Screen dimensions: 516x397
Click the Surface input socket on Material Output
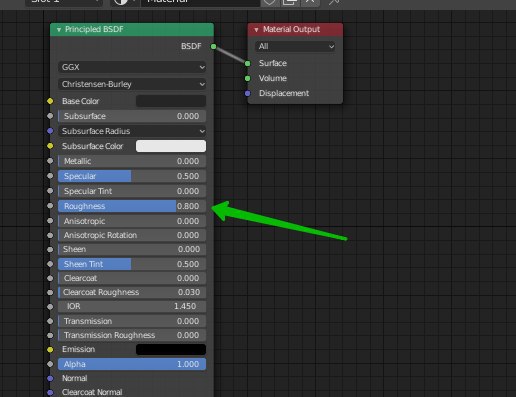point(247,63)
